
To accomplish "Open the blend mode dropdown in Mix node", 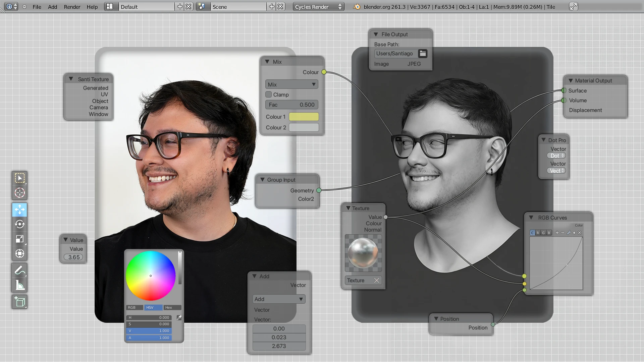I will coord(291,84).
